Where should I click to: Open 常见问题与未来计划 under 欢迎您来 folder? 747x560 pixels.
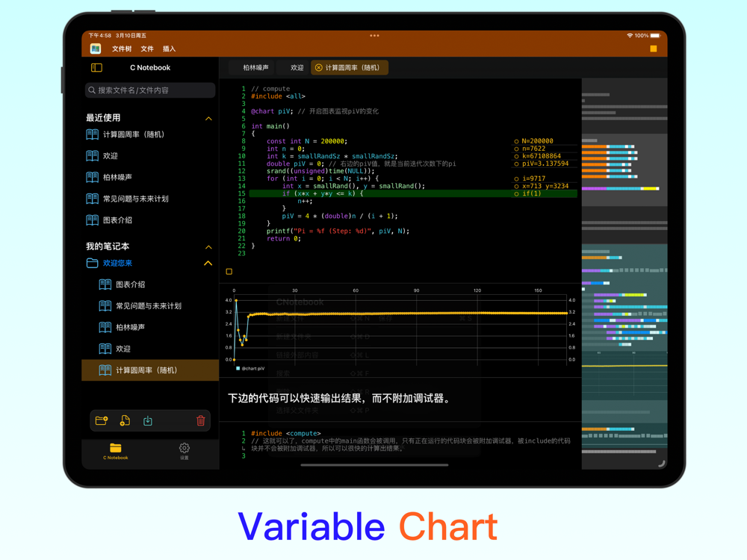[151, 305]
